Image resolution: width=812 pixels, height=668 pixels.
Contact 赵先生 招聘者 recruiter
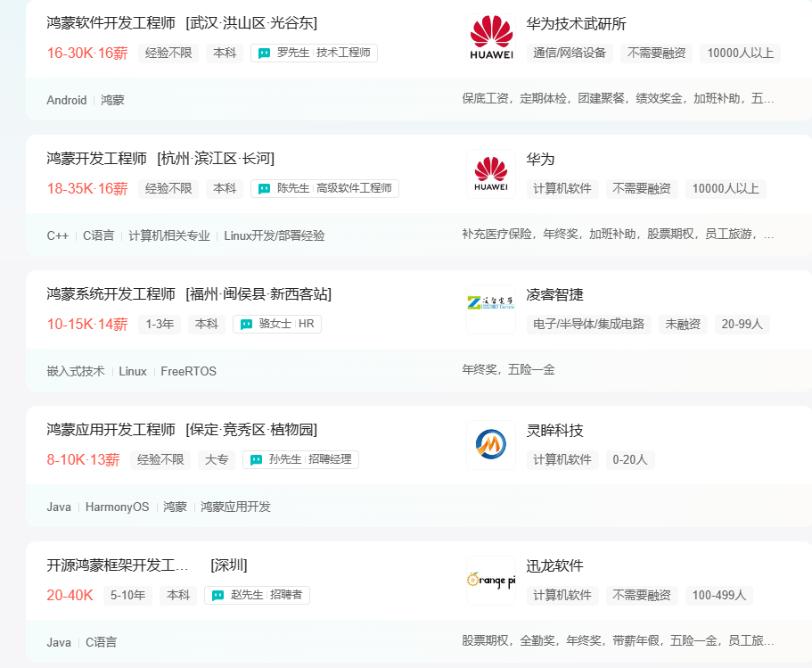(x=257, y=595)
